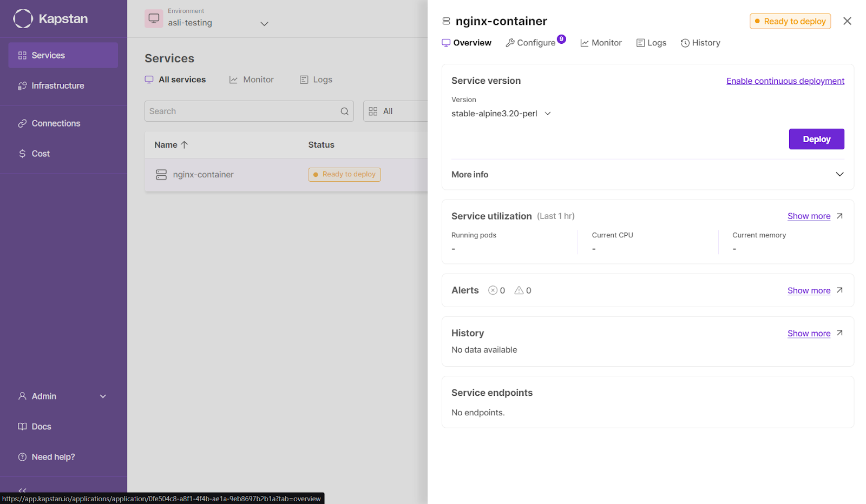The image size is (866, 504).
Task: Expand the Admin menu chevron
Action: pyautogui.click(x=103, y=396)
